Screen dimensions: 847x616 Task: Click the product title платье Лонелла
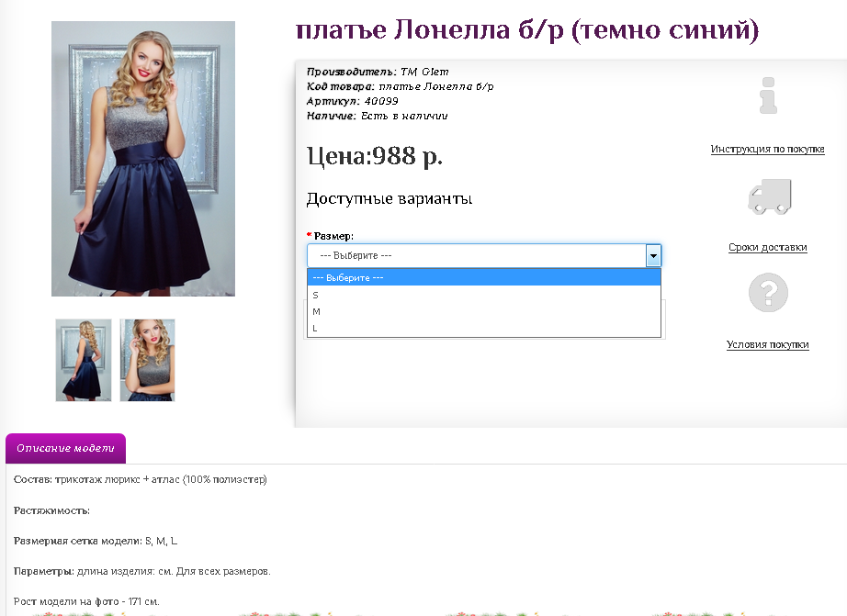coord(527,29)
